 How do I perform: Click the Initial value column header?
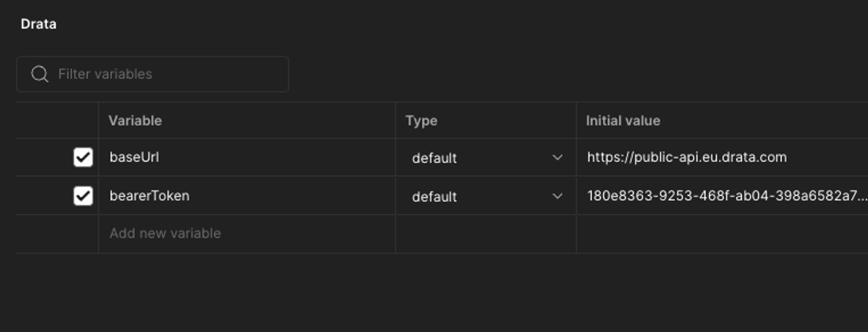pyautogui.click(x=623, y=121)
